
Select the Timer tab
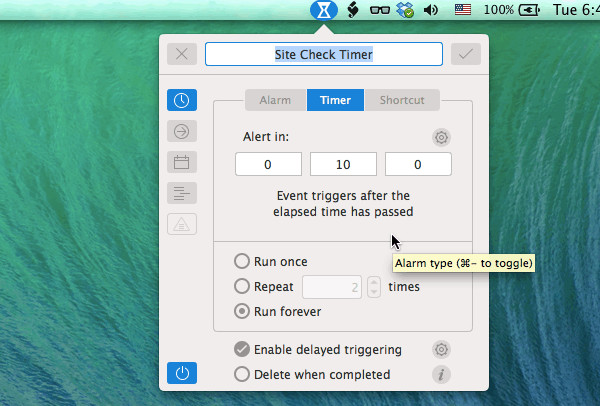[335, 100]
